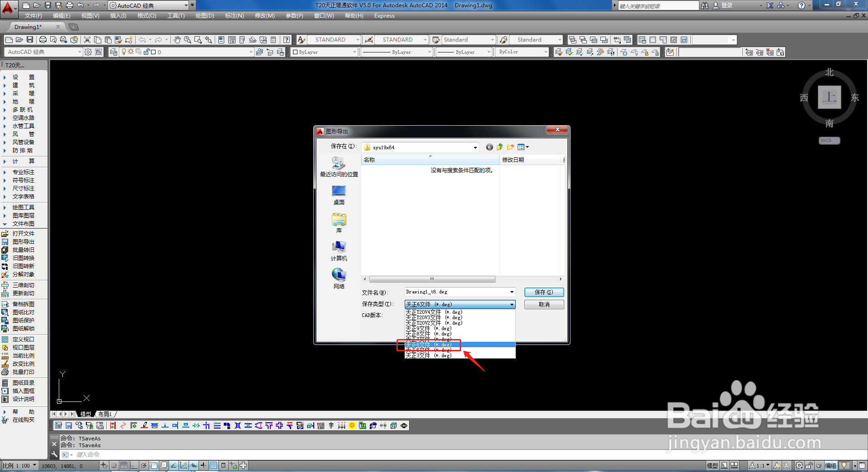This screenshot has height=472, width=868.
Task: Click the horizontal scrollbar in file list
Action: [x=432, y=279]
